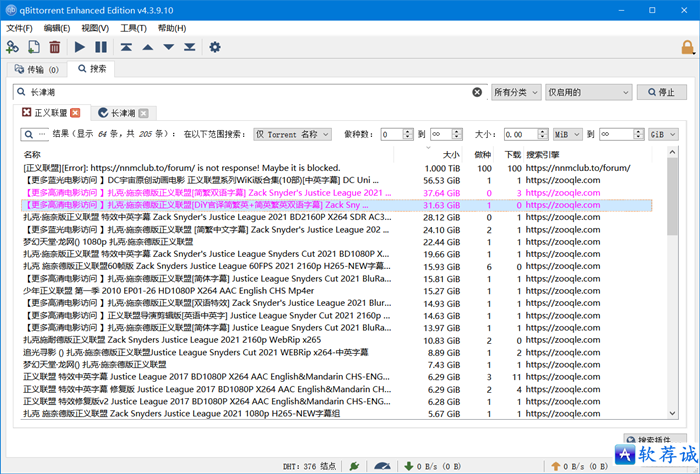The image size is (700, 474).
Task: Click connection status plug icon in status bar
Action: tap(354, 466)
